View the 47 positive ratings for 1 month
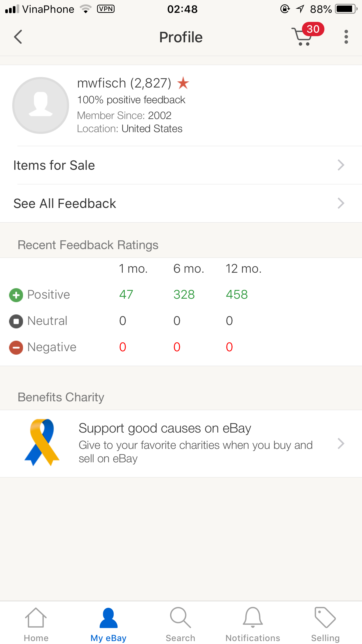Viewport: 362px width, 644px height. (x=126, y=295)
